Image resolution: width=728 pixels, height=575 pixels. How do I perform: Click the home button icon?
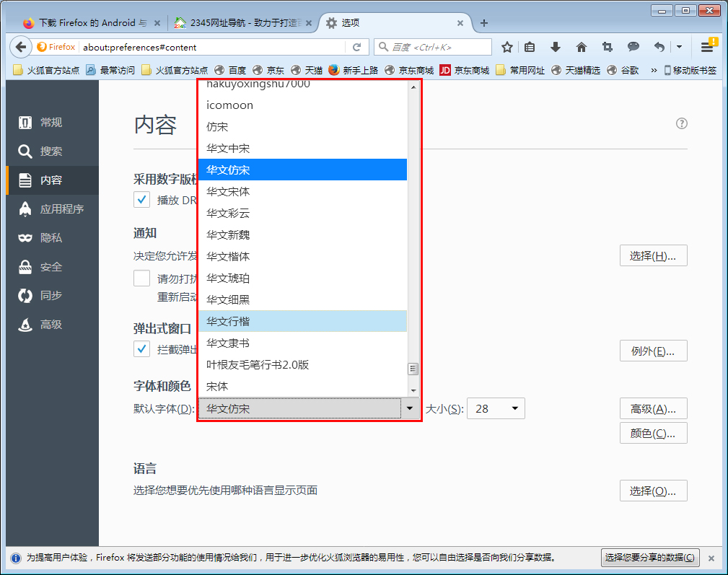582,46
